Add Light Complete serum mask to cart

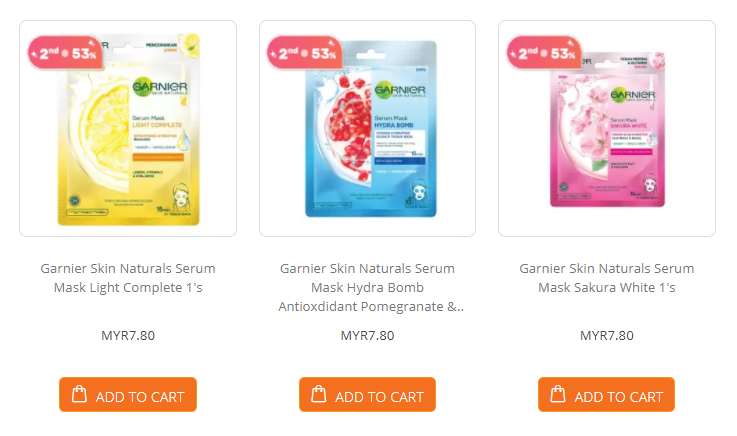tap(128, 395)
